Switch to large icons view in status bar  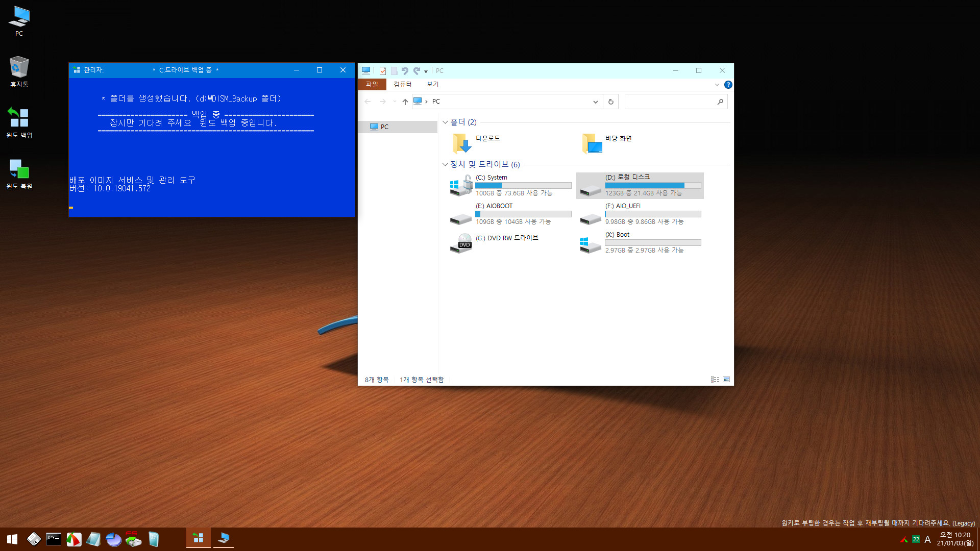click(726, 380)
